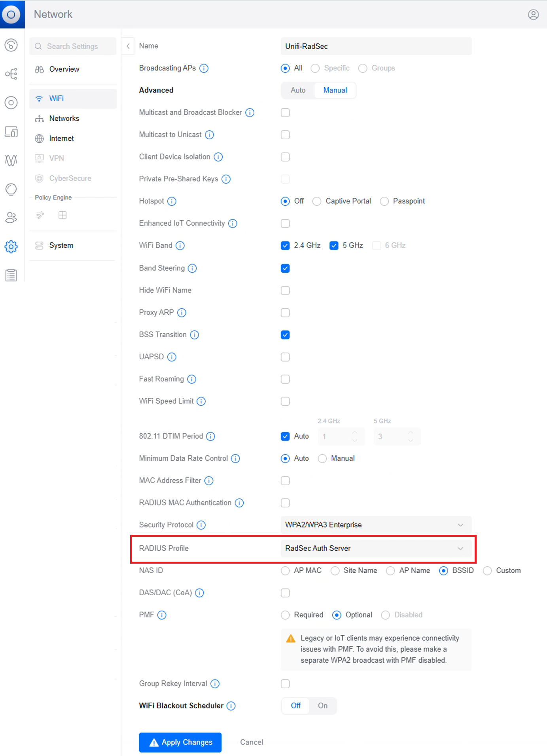Open the Topology icon in left rail
Screen dimensions: 547x756
pyautogui.click(x=11, y=74)
